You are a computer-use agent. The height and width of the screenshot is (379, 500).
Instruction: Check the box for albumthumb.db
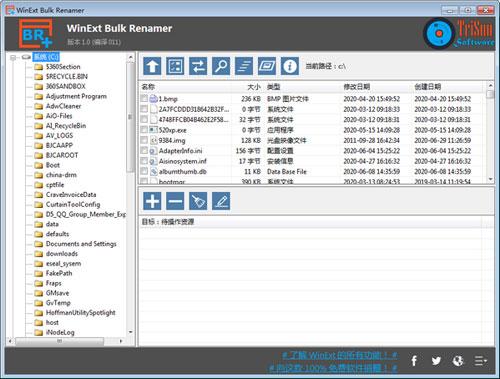144,171
